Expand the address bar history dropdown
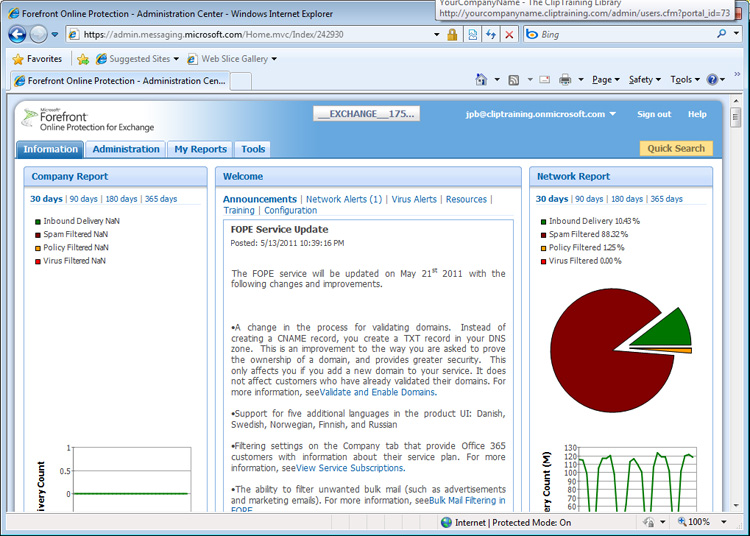The width and height of the screenshot is (750, 536). tap(436, 34)
